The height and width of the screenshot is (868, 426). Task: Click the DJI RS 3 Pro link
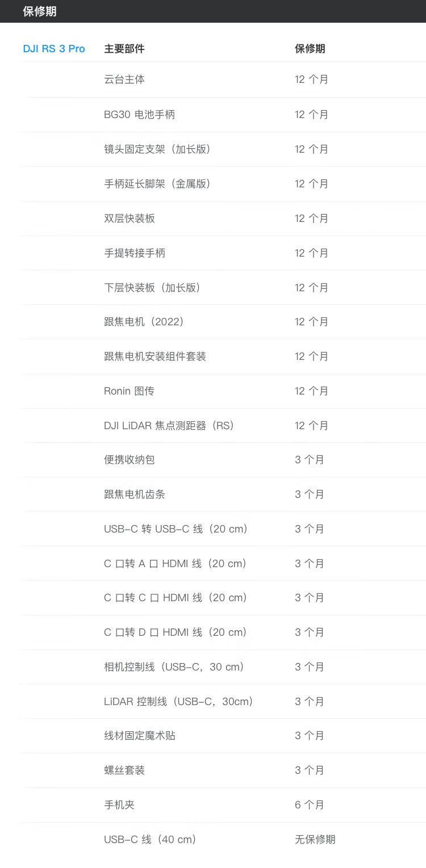tap(54, 49)
